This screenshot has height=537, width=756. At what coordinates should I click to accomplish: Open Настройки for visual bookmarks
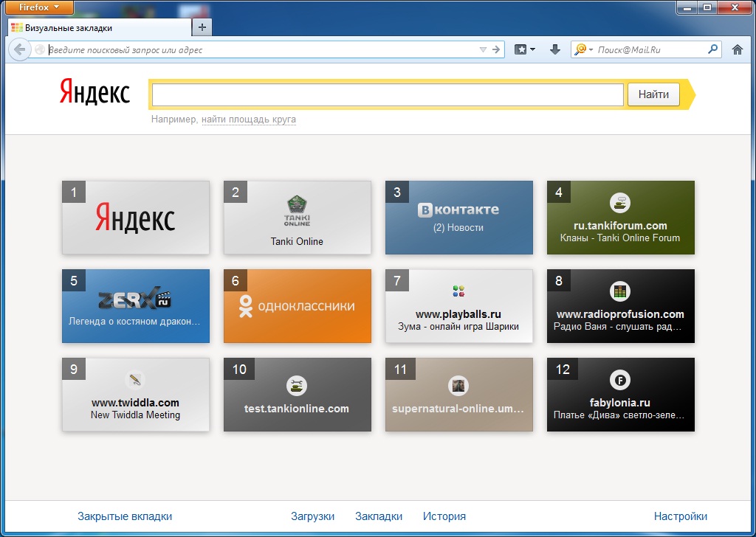coord(680,516)
